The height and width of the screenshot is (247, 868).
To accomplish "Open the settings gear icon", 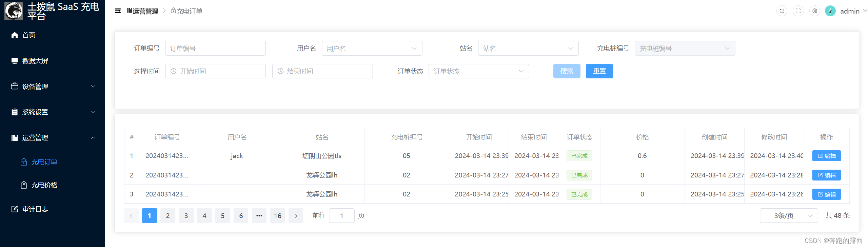I will pos(815,11).
